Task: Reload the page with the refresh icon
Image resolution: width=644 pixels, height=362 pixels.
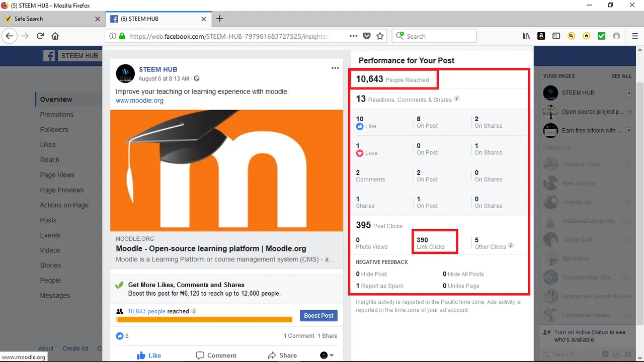Action: (x=40, y=36)
